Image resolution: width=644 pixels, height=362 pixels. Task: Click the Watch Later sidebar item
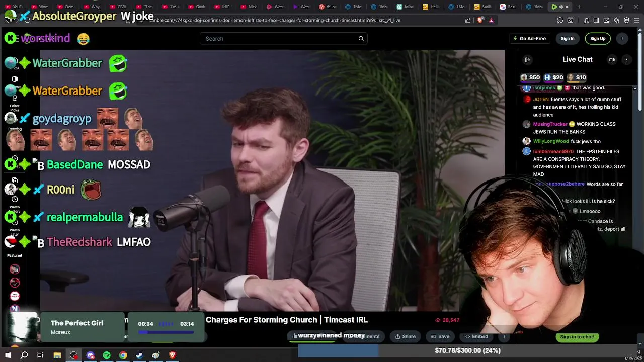pos(15,228)
